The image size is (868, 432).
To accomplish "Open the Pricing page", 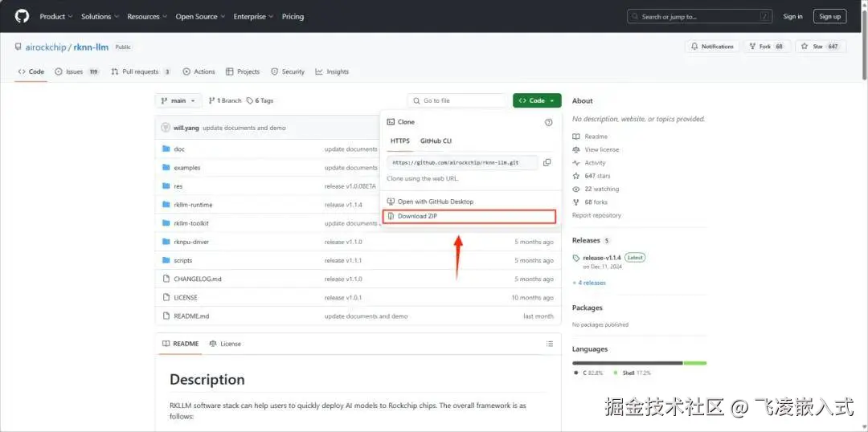I will coord(293,17).
